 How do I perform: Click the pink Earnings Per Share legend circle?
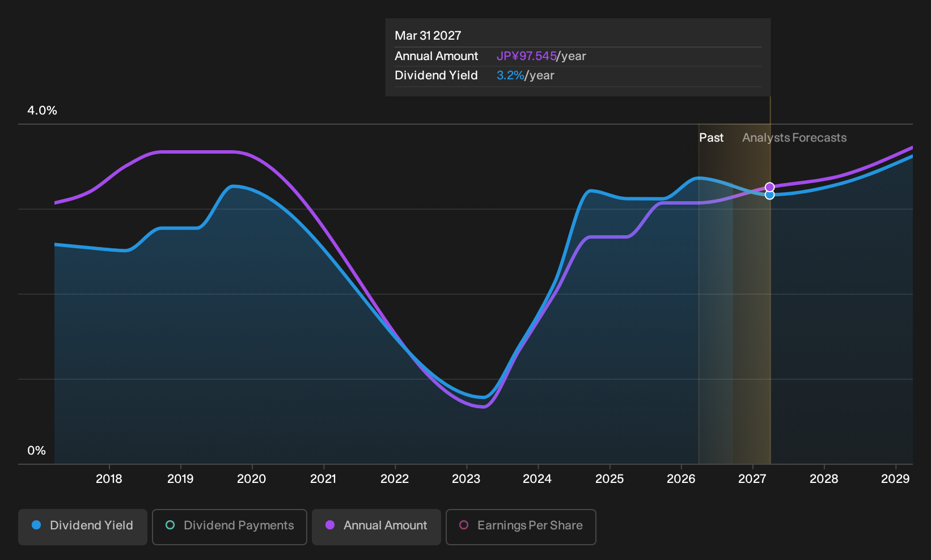coord(464,525)
